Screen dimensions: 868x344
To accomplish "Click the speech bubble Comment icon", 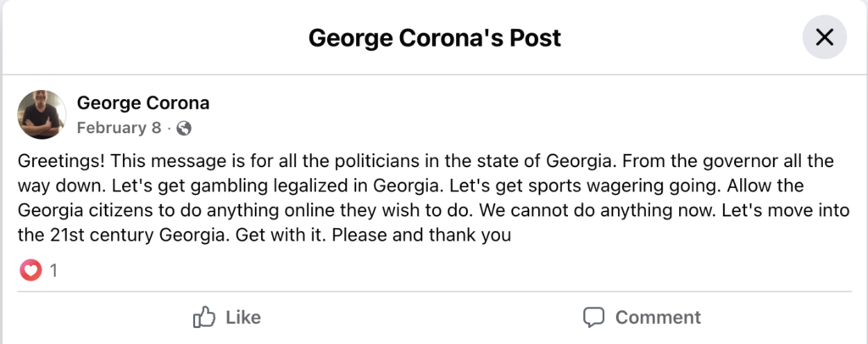I will (x=594, y=318).
